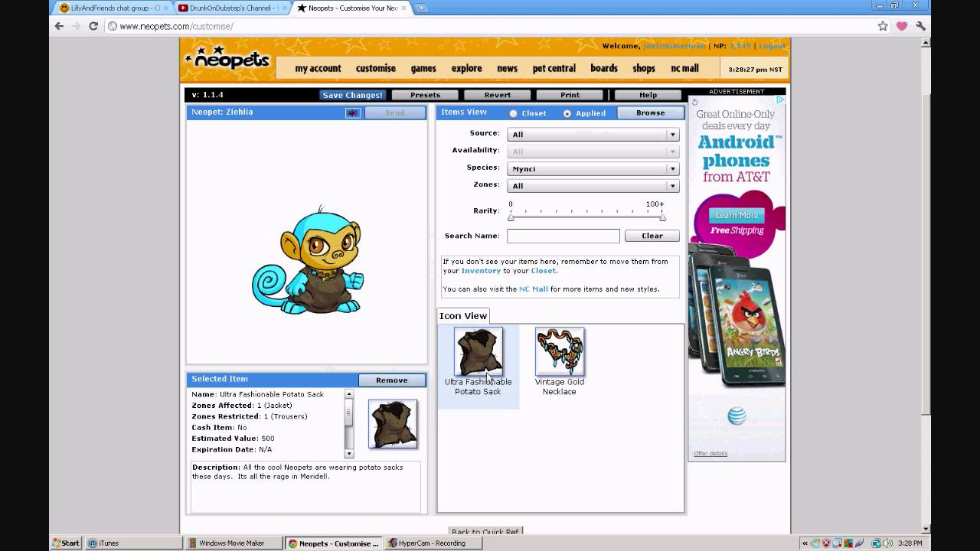Select the Vintage Gold Necklace icon
This screenshot has height=551, width=980.
click(560, 351)
